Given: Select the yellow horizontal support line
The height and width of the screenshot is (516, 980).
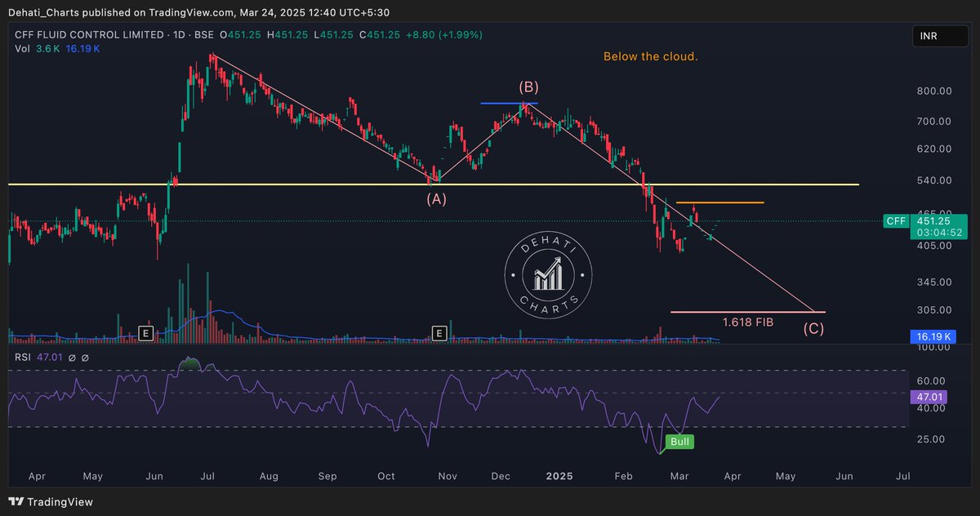Looking at the screenshot, I should [433, 185].
